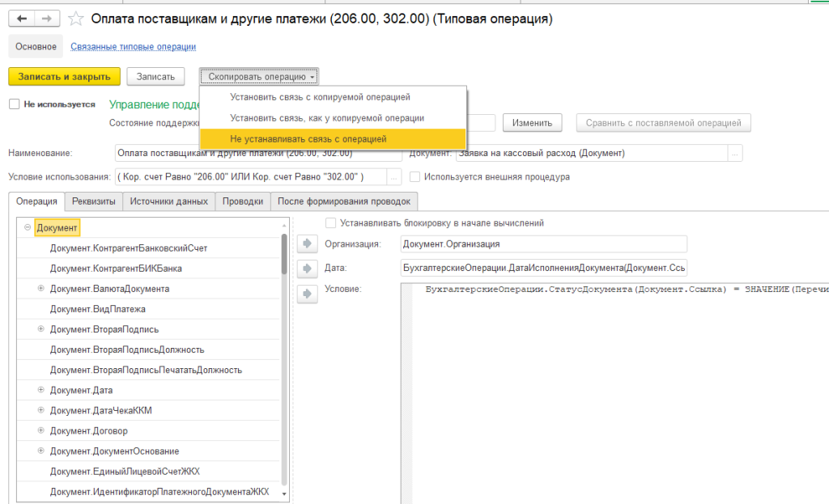
Task: Expand the Документ.ВалютаДокумента tree node
Action: (40, 289)
